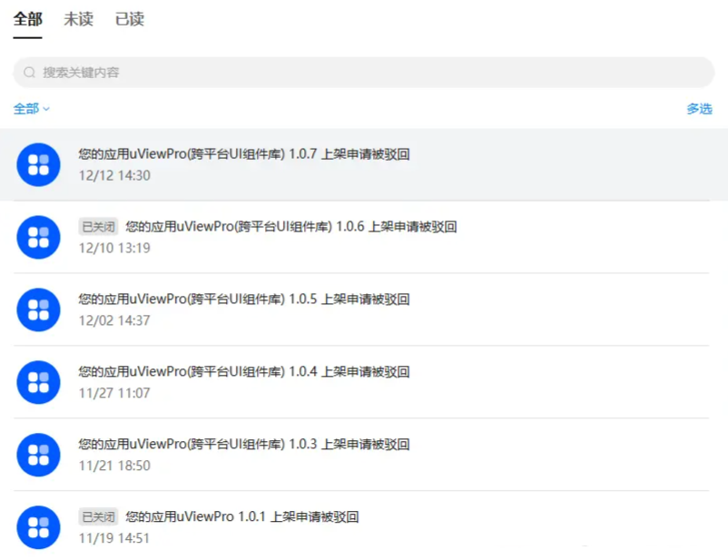Screen dimensions: 728x560
Task: Switch to the 未读 tab
Action: point(78,19)
